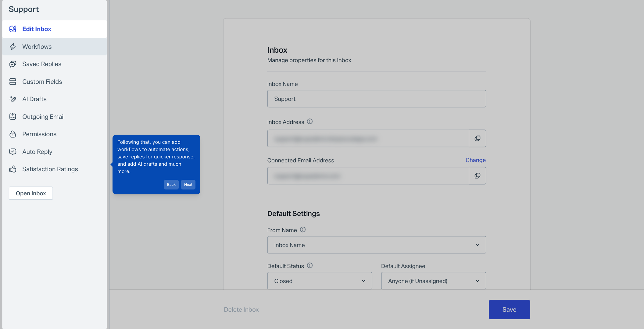
Task: Click the Auto Reply check bubble icon
Action: coord(13,152)
